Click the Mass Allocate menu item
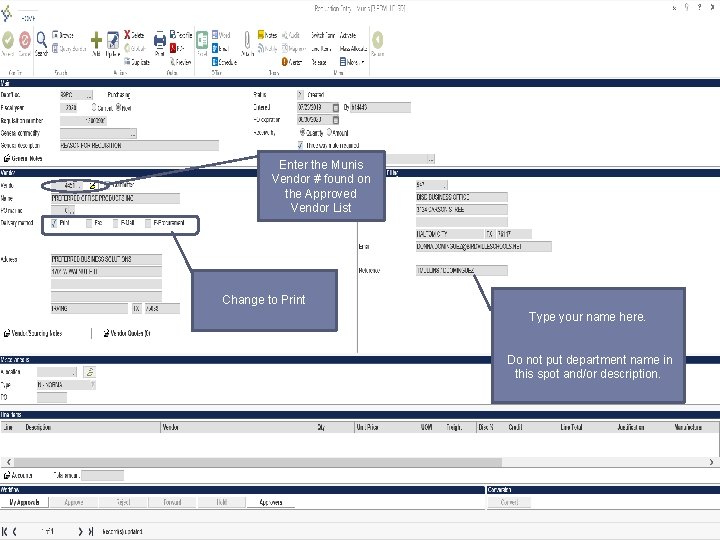Image resolution: width=720 pixels, height=540 pixels. point(353,48)
